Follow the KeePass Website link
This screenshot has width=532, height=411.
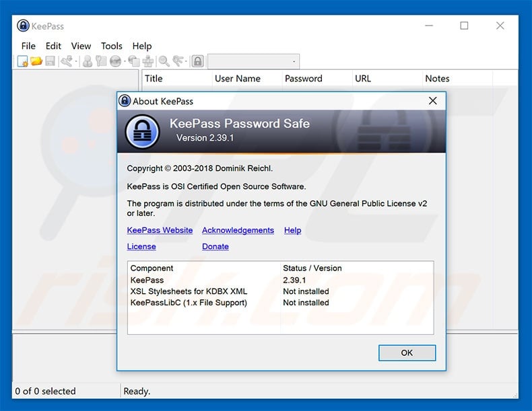160,230
